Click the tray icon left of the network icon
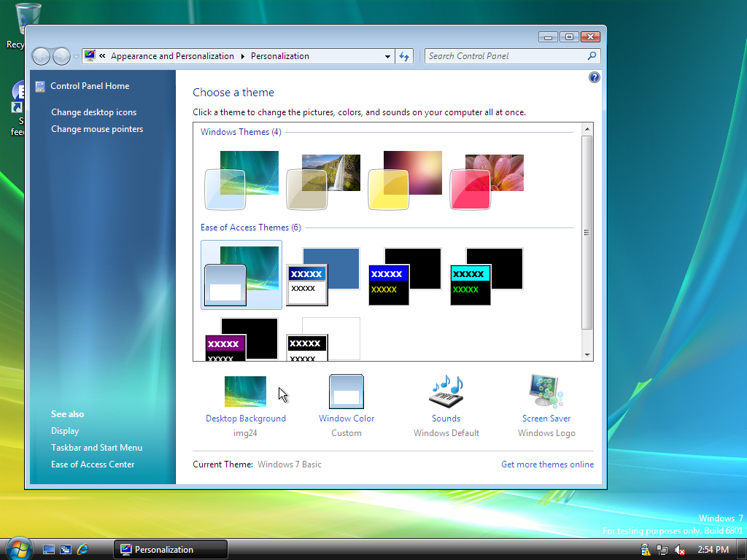This screenshot has width=747, height=560. click(x=646, y=550)
